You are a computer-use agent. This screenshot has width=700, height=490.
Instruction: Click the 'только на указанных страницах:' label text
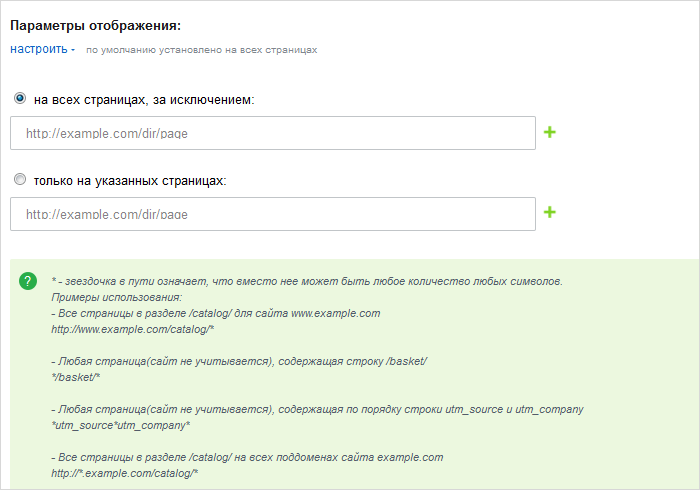(x=130, y=181)
